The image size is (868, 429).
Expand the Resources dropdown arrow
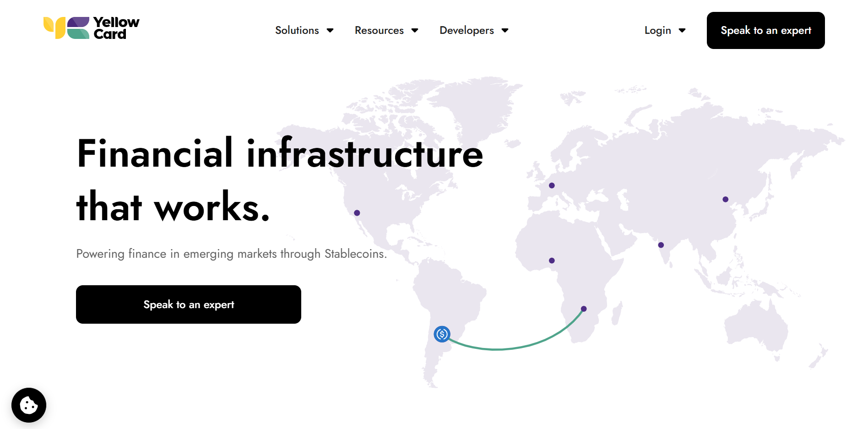click(415, 31)
